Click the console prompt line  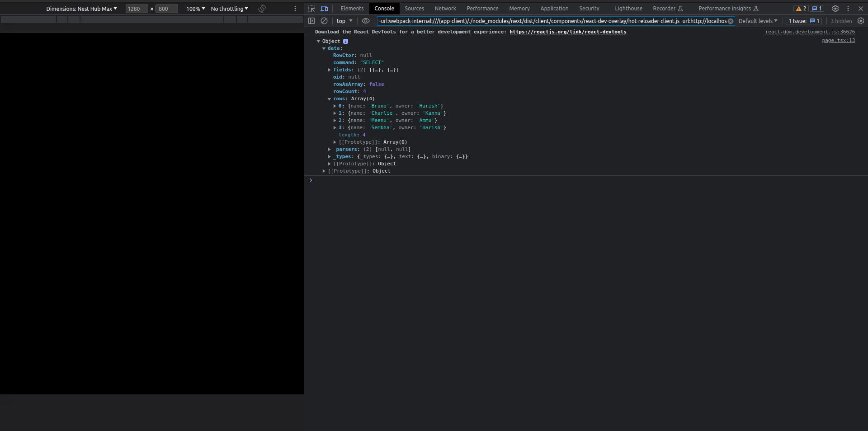(x=586, y=180)
